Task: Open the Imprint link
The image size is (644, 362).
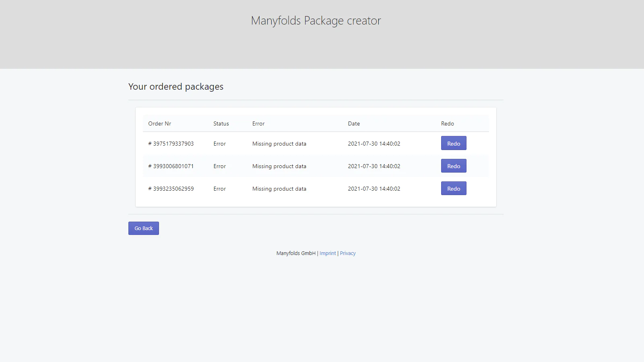Action: (328, 253)
